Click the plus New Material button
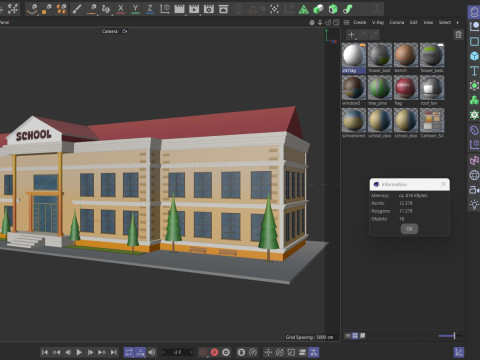The image size is (480, 360). pos(351,34)
